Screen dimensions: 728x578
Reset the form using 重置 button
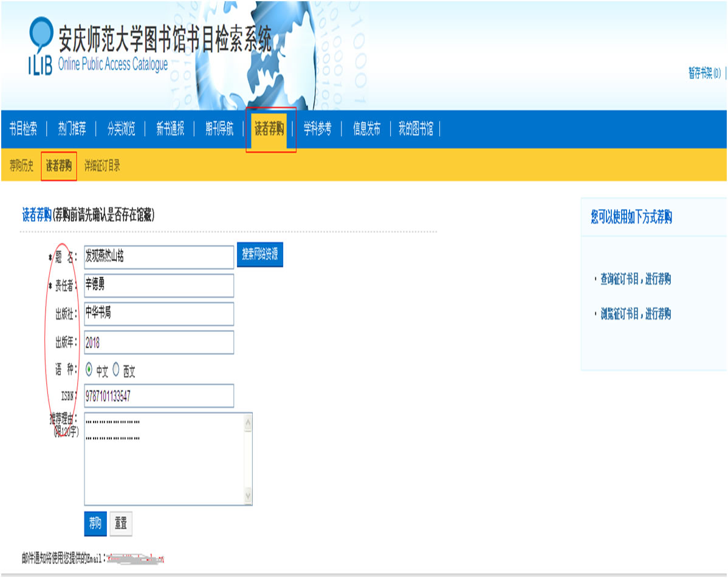(x=120, y=523)
